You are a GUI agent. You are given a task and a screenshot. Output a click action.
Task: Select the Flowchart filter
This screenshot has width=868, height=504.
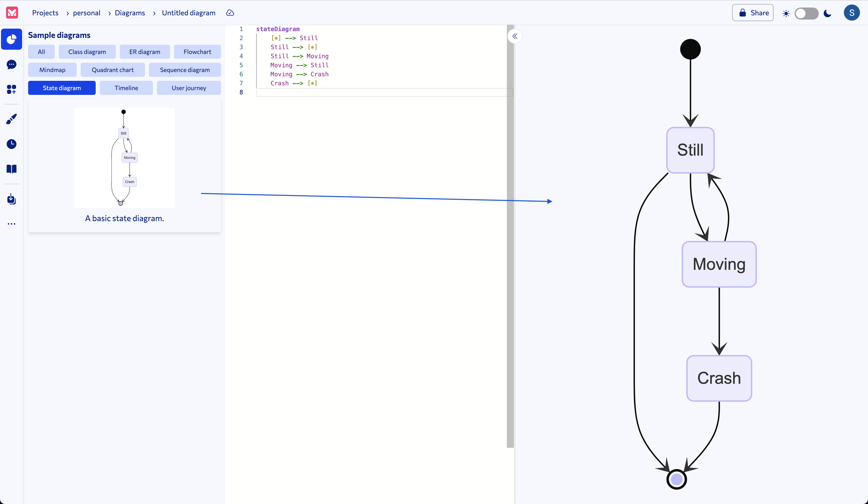click(x=197, y=52)
